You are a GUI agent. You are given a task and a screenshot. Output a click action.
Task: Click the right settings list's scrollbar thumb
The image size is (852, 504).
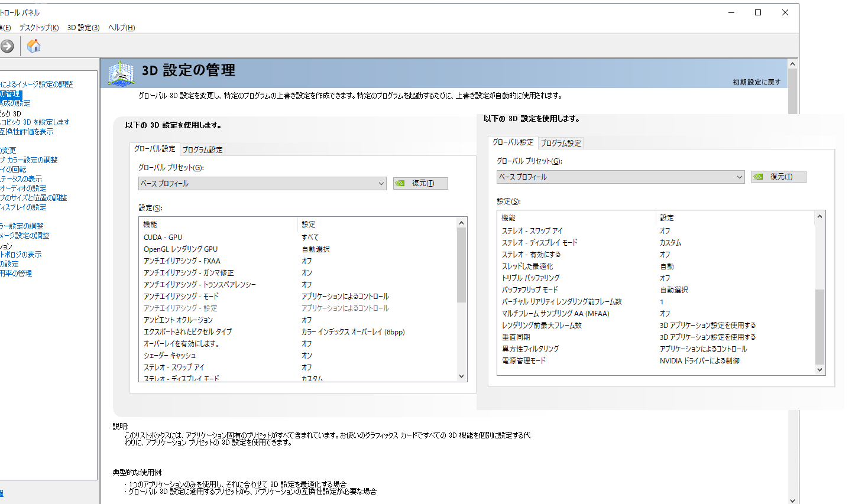[819, 327]
